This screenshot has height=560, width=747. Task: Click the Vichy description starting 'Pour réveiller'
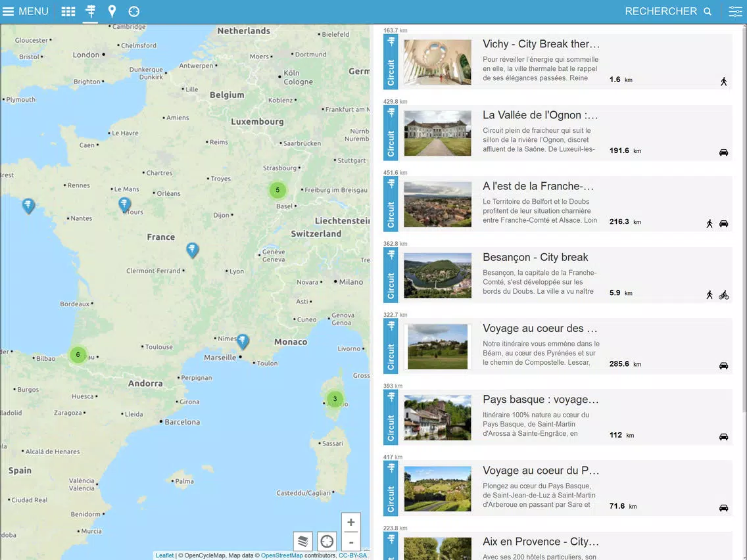pyautogui.click(x=541, y=68)
